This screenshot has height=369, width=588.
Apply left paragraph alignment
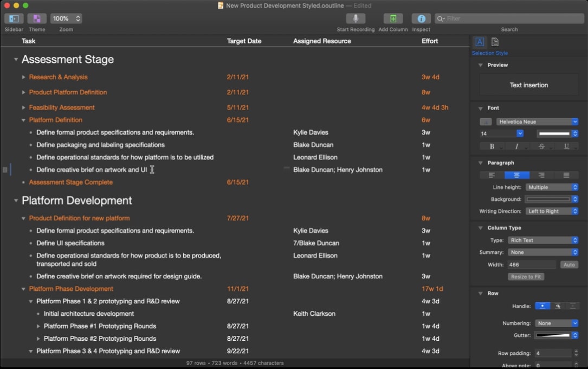(x=492, y=175)
